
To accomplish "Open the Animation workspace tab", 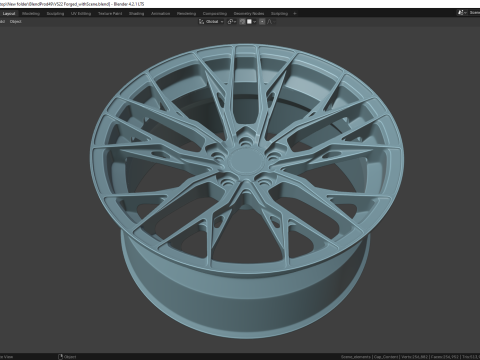I will (x=160, y=14).
